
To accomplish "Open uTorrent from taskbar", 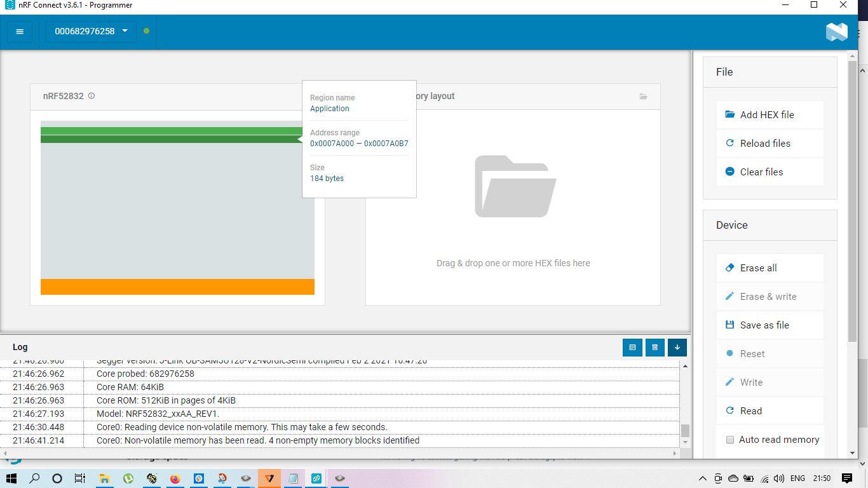I will pos(128,478).
